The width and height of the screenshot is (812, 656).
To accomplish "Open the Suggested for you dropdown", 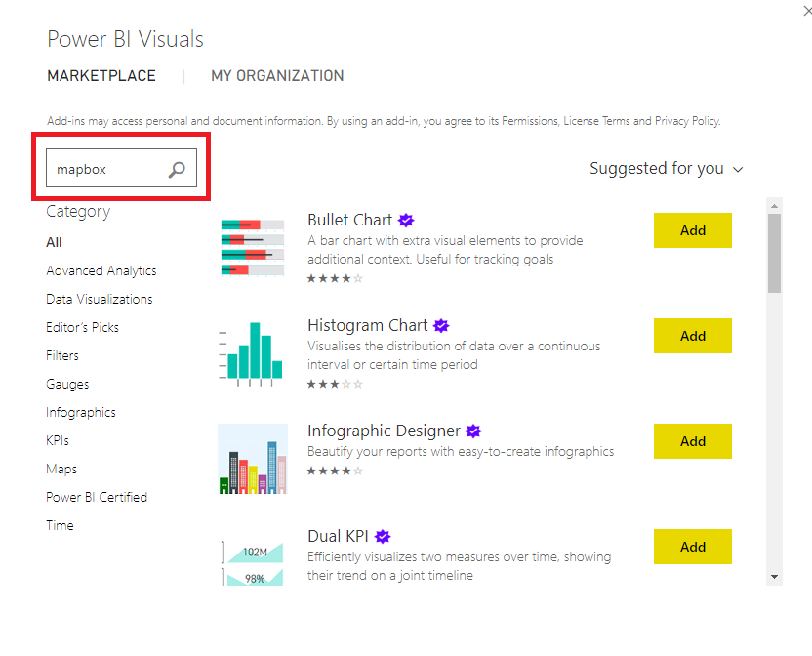I will pyautogui.click(x=666, y=169).
